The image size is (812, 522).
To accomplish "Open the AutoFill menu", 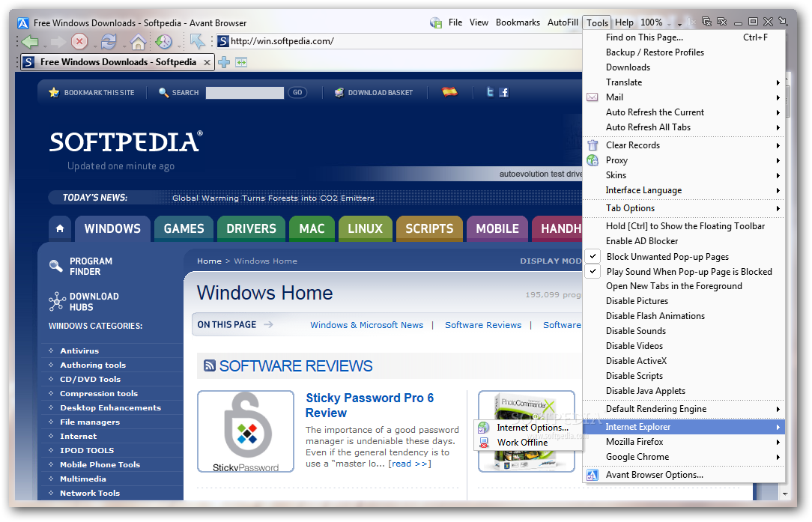I will [x=563, y=22].
